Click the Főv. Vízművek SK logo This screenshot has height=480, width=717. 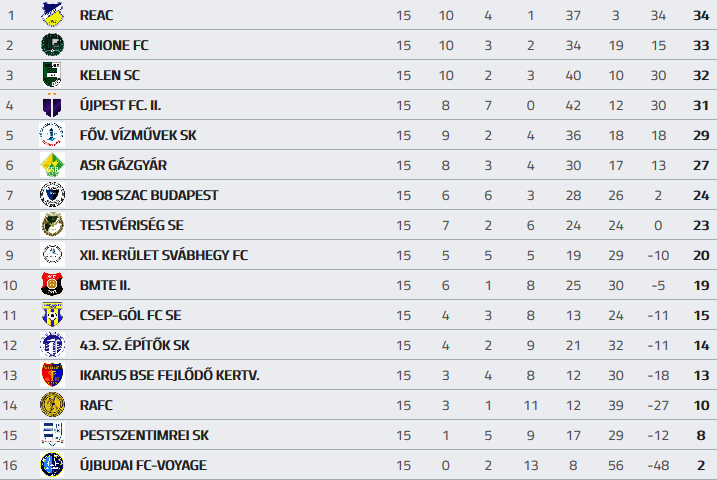coord(51,135)
